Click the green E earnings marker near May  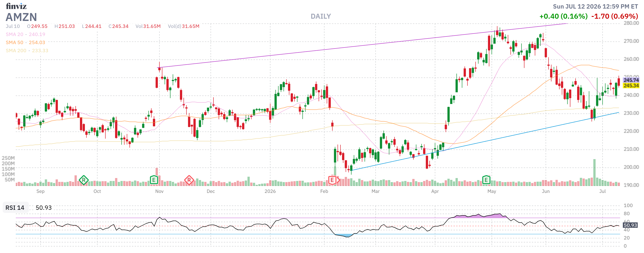(x=486, y=180)
